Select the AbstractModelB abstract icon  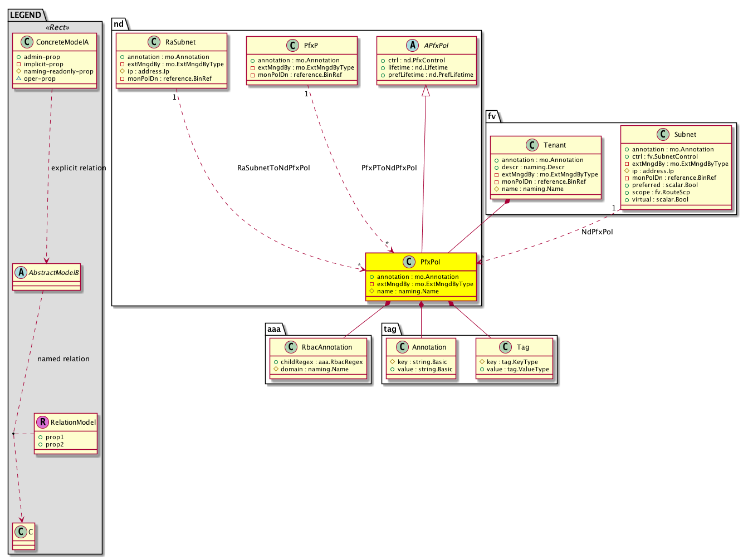(x=21, y=273)
